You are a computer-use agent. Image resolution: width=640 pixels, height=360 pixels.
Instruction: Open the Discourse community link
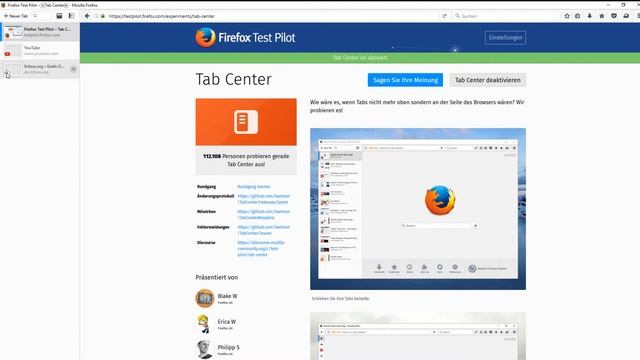click(x=261, y=249)
